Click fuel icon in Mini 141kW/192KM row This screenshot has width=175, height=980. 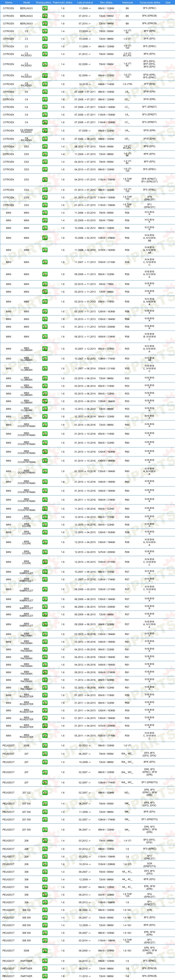[45, 250]
